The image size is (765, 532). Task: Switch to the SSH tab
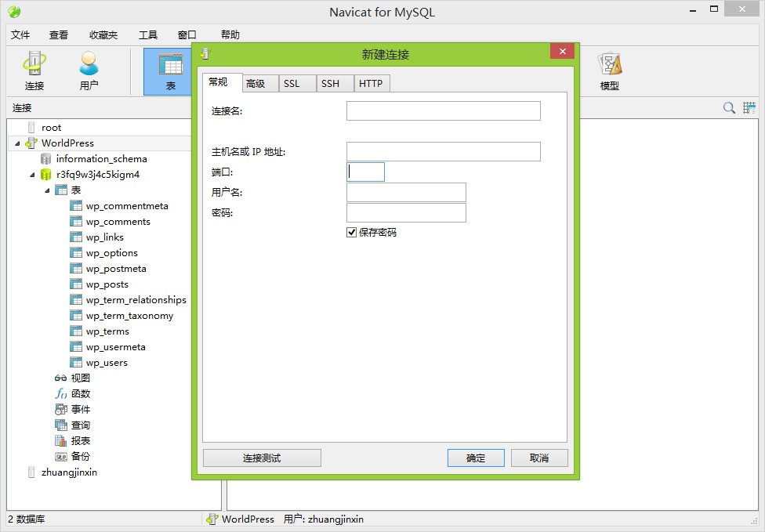335,83
